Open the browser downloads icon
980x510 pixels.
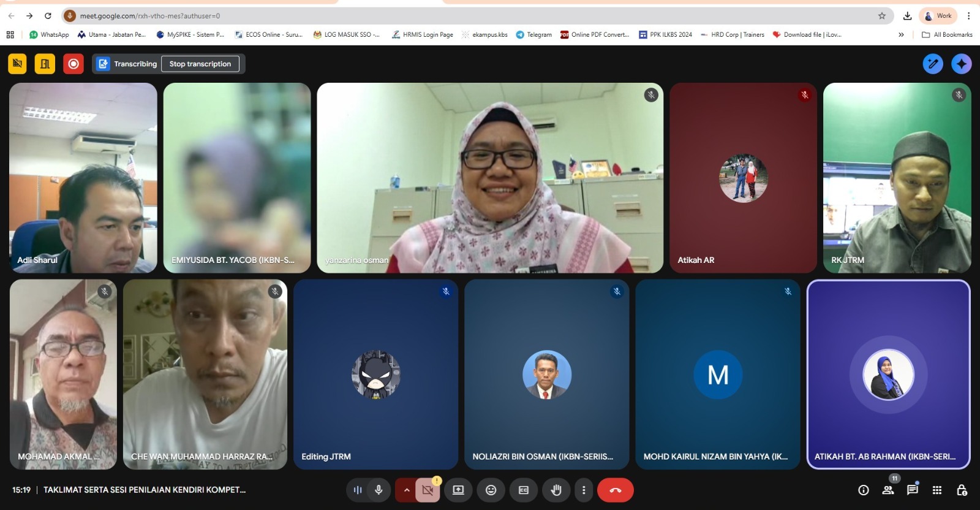(x=907, y=16)
